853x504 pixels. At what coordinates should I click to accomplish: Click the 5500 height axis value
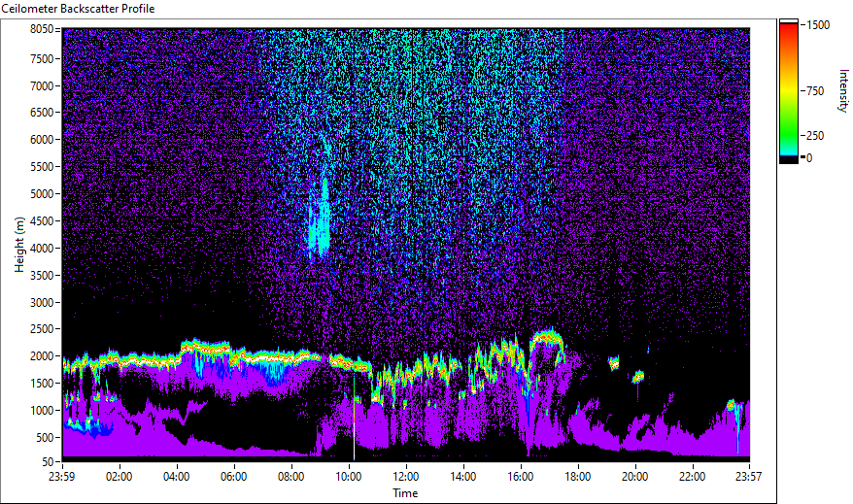pyautogui.click(x=42, y=167)
